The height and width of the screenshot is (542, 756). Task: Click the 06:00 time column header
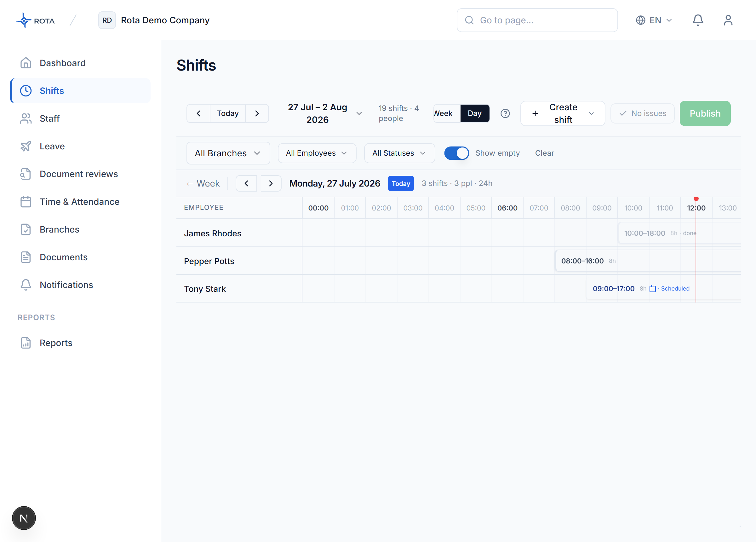(507, 208)
